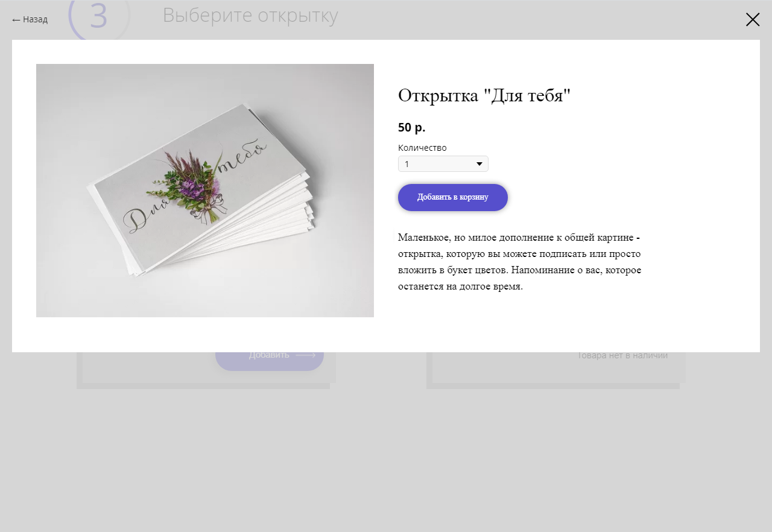The image size is (772, 532).
Task: Go back via the Назад link
Action: (x=30, y=19)
